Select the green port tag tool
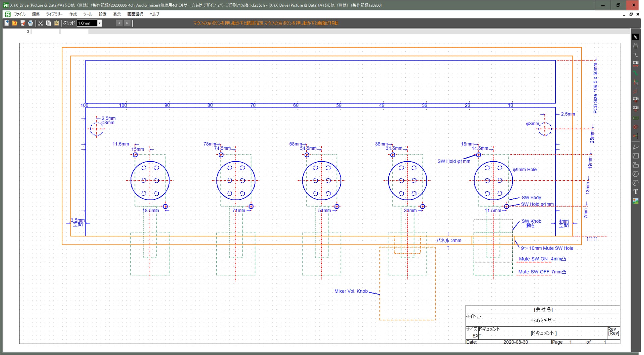 pyautogui.click(x=636, y=118)
